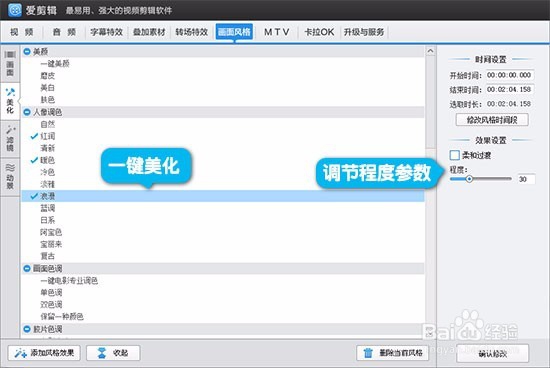Click the 添加风格效果 button
550x368 pixels.
click(x=44, y=353)
